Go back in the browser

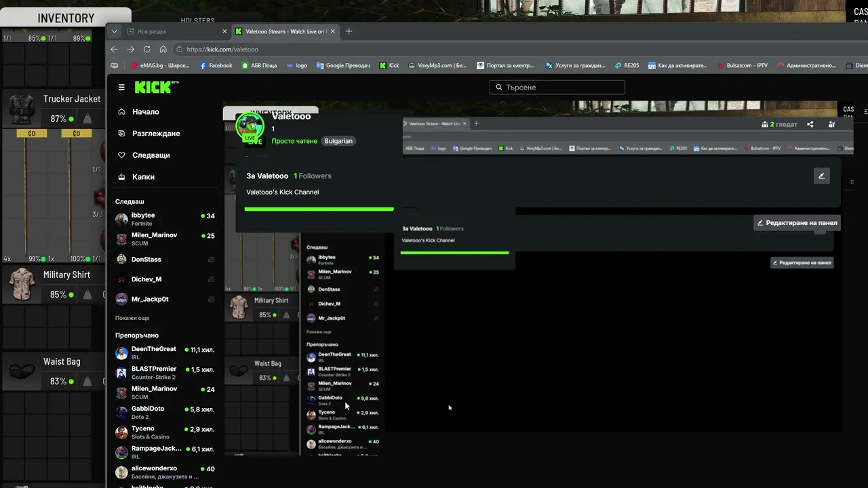click(x=114, y=49)
